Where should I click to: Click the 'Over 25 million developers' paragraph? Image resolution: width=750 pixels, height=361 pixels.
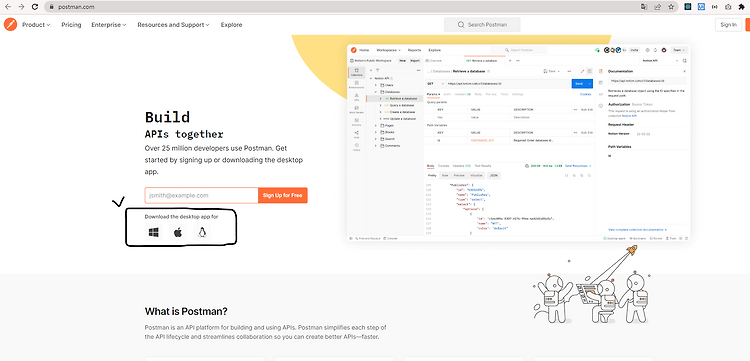click(x=224, y=160)
